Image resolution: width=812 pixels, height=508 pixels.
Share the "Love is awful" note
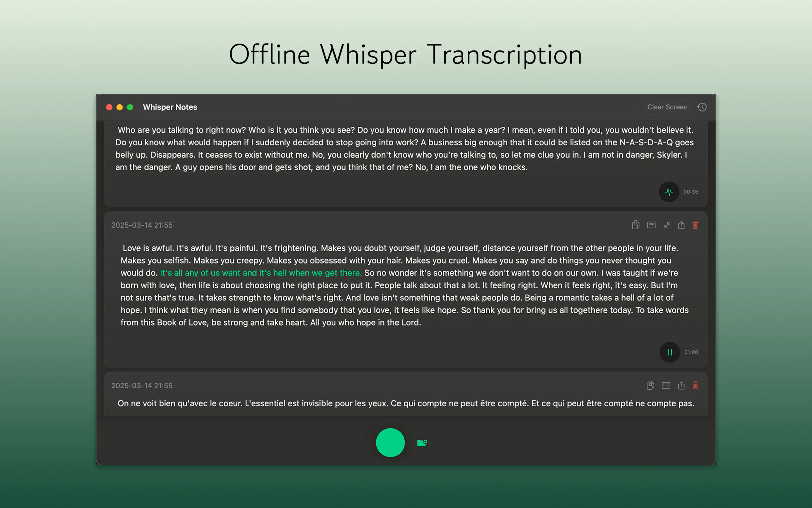coord(681,225)
